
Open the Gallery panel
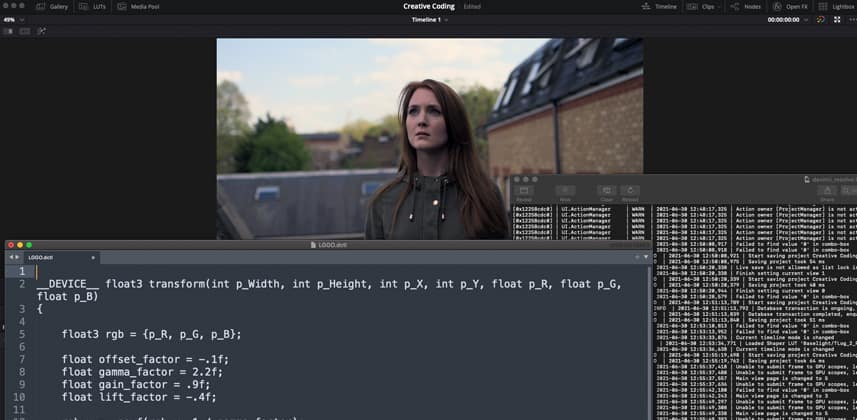coord(52,7)
